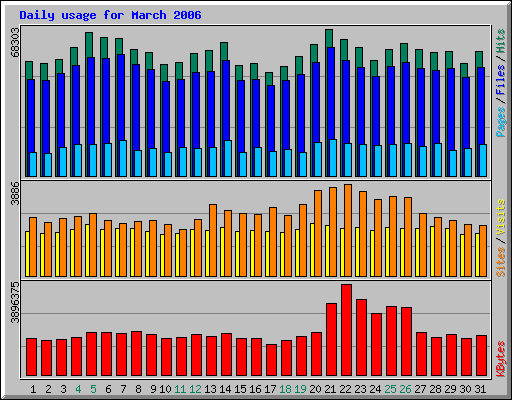Image resolution: width=512 pixels, height=400 pixels.
Task: Select the cyan Pages bar for day 1
Action: click(x=33, y=164)
